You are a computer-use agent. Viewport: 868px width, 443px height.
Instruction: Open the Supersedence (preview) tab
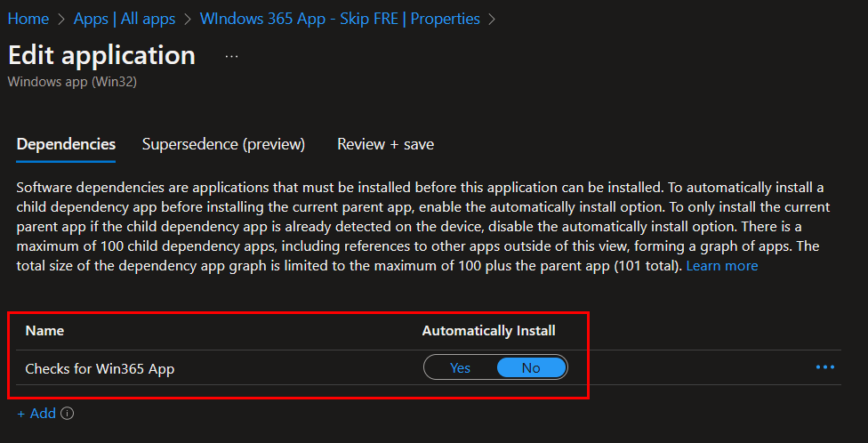coord(223,144)
